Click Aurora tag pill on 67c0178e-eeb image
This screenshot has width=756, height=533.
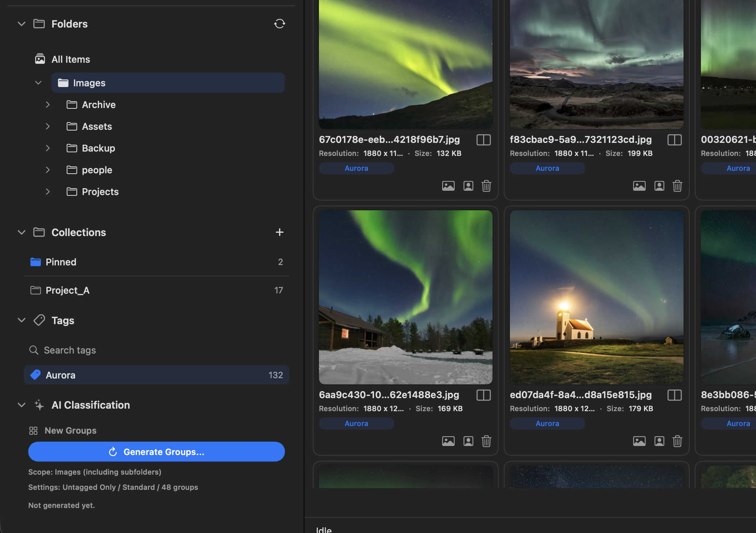356,168
